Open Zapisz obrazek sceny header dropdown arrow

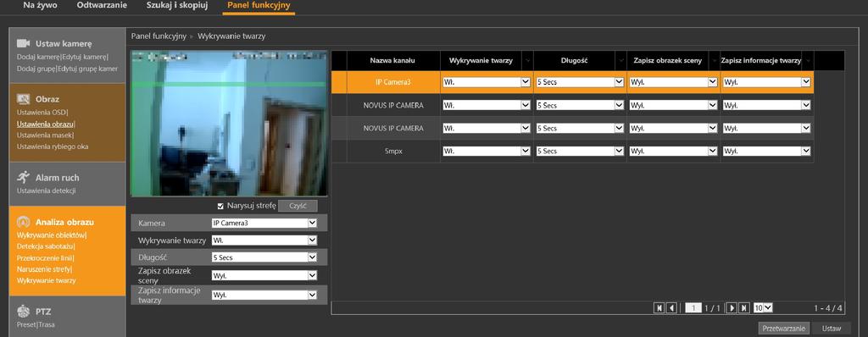[714, 60]
